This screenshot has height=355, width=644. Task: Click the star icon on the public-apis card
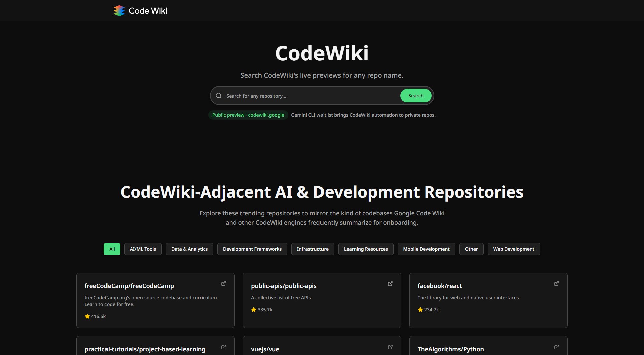point(253,309)
